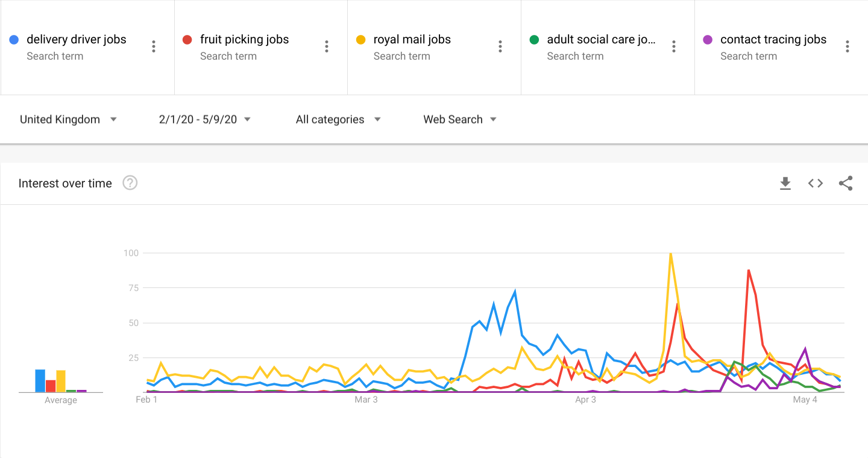
Task: Click the yellow royal mail peak at 100
Action: tap(670, 254)
